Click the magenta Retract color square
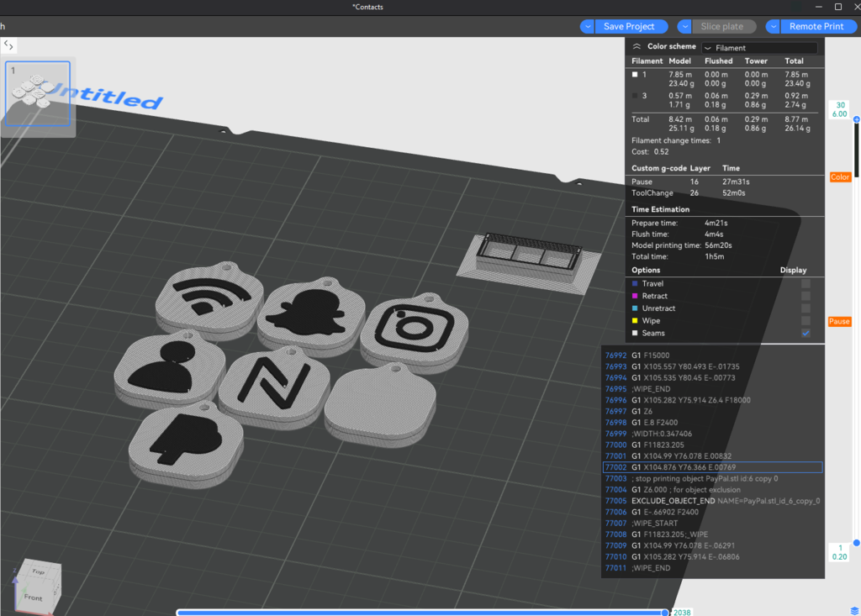The width and height of the screenshot is (861, 616). [x=635, y=296]
